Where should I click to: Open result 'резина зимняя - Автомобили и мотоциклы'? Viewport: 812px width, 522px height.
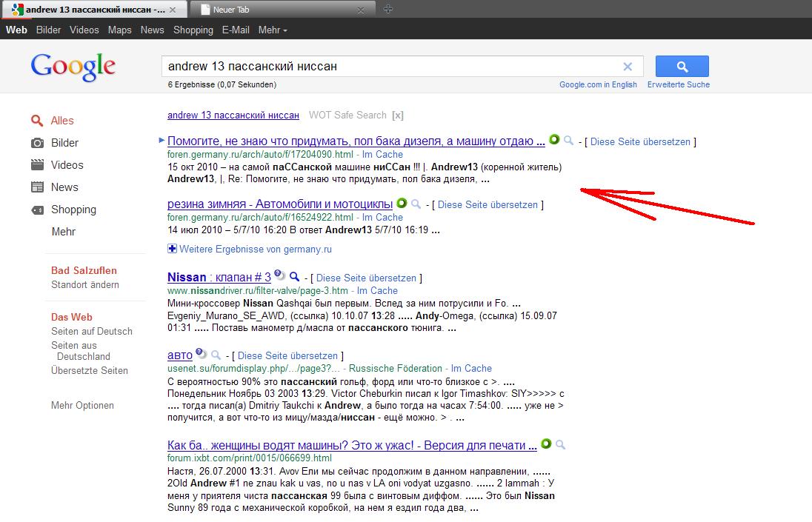tap(279, 204)
